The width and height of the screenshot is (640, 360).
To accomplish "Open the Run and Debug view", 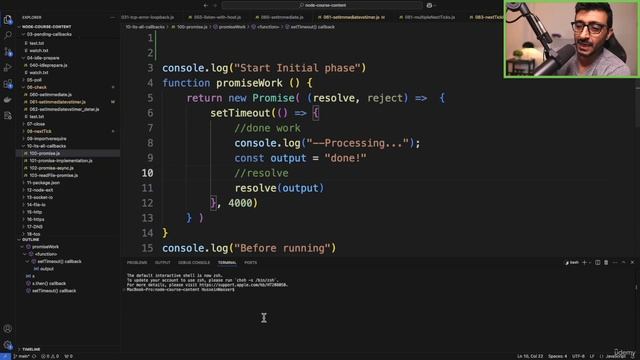I will tap(8, 68).
